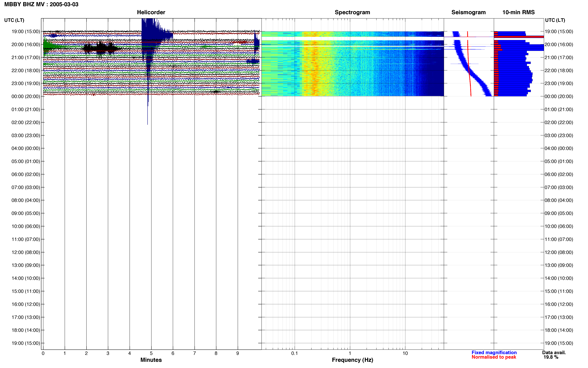
Task: Click the 'Normalised to peak' legend text
Action: 494,357
